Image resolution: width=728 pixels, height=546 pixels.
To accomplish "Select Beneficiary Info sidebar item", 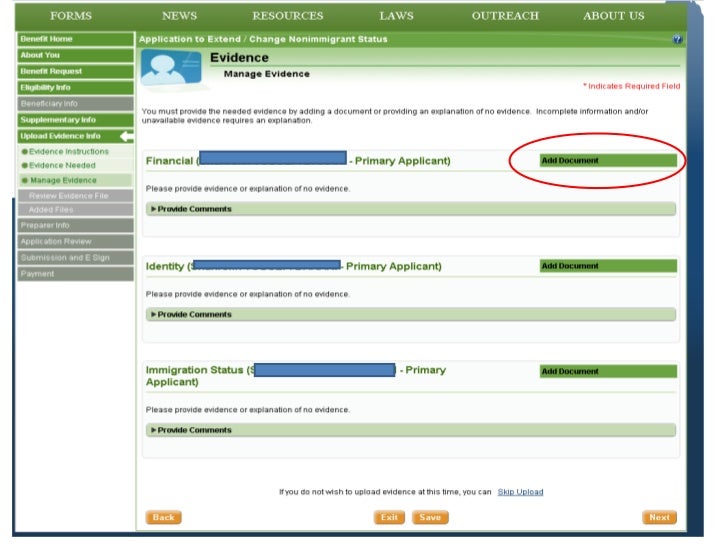I will tap(76, 104).
